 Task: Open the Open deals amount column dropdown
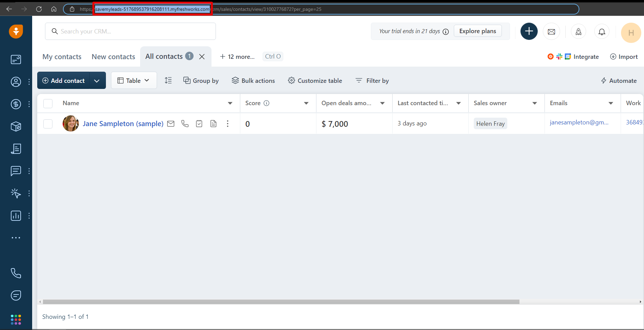[x=382, y=103]
